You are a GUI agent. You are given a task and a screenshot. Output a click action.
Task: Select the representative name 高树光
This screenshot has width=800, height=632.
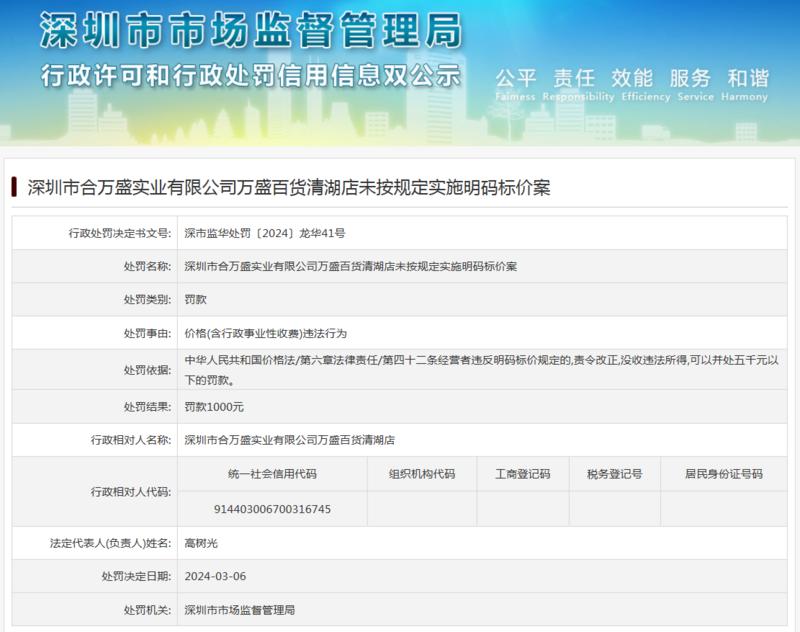point(201,544)
